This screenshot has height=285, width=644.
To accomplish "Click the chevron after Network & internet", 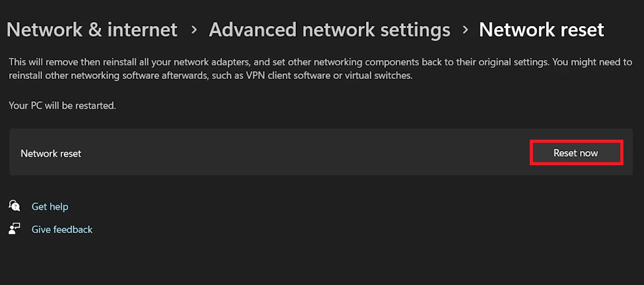I will [x=193, y=29].
